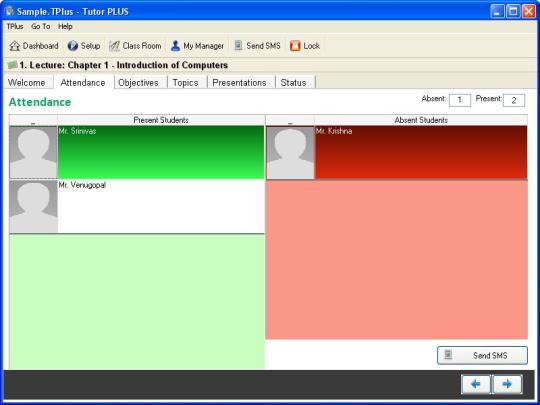Viewport: 540px width, 405px height.
Task: Select the Mr. Krishna absent row
Action: (397, 152)
